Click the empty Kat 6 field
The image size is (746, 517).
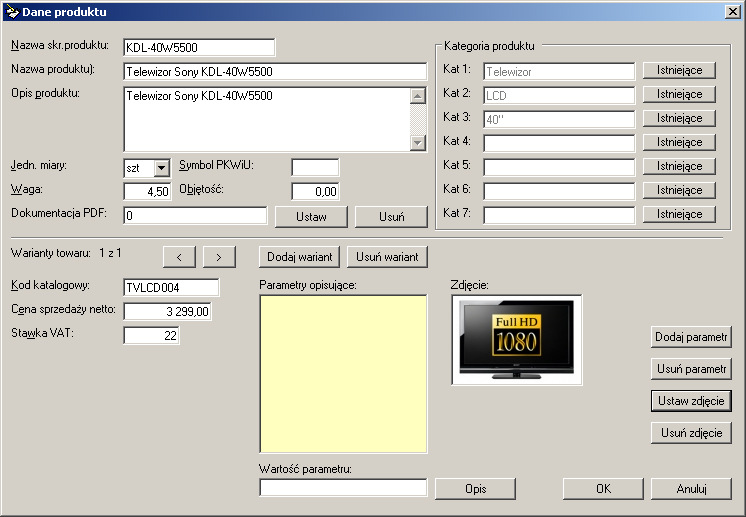click(x=559, y=191)
